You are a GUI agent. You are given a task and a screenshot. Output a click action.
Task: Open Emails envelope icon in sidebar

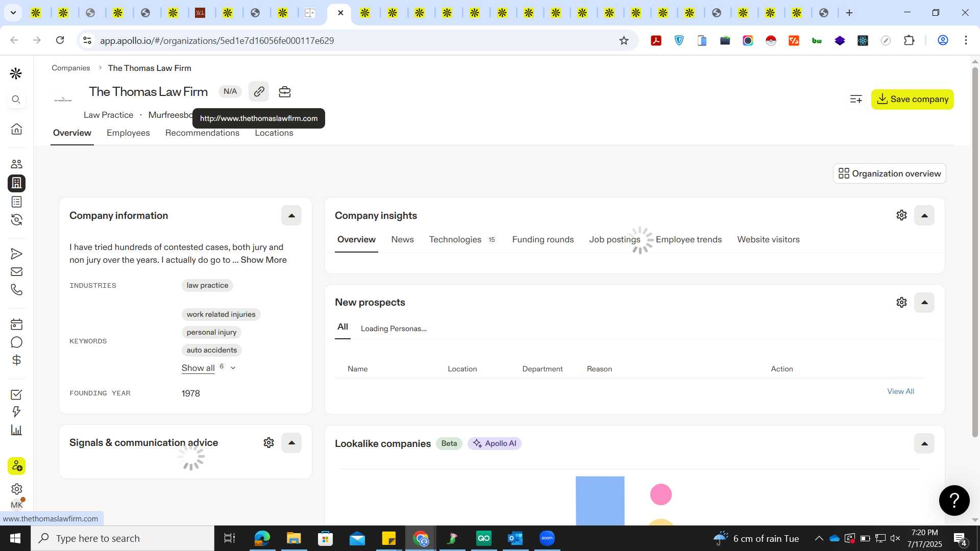(x=16, y=271)
